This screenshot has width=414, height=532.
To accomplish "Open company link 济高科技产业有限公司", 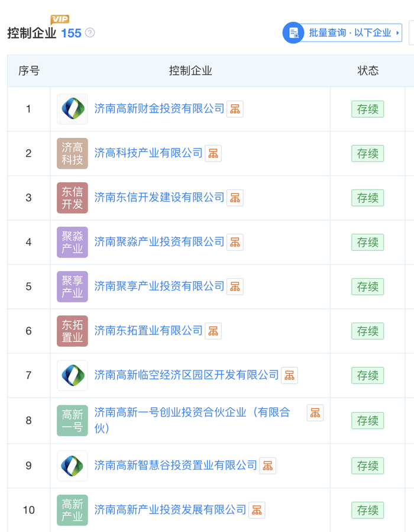I will pyautogui.click(x=148, y=153).
